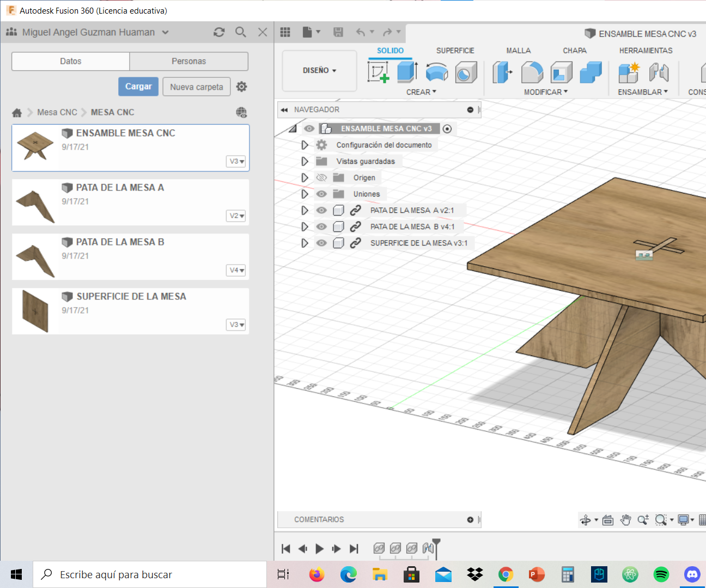The width and height of the screenshot is (706, 588).
Task: Expand the Origen tree node
Action: tap(305, 177)
